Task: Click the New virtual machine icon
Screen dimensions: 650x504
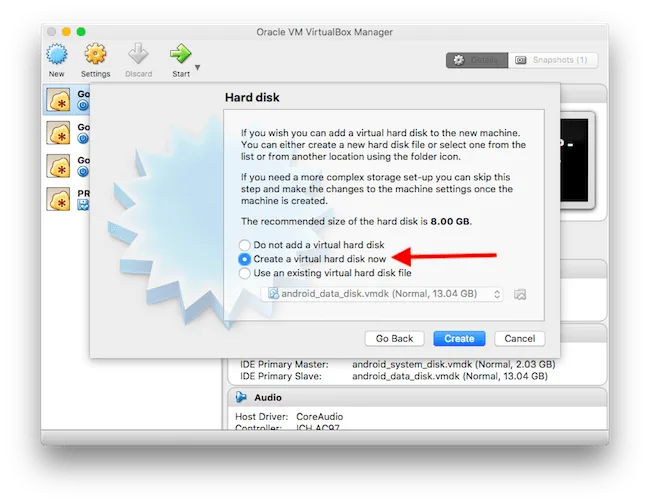Action: point(56,54)
